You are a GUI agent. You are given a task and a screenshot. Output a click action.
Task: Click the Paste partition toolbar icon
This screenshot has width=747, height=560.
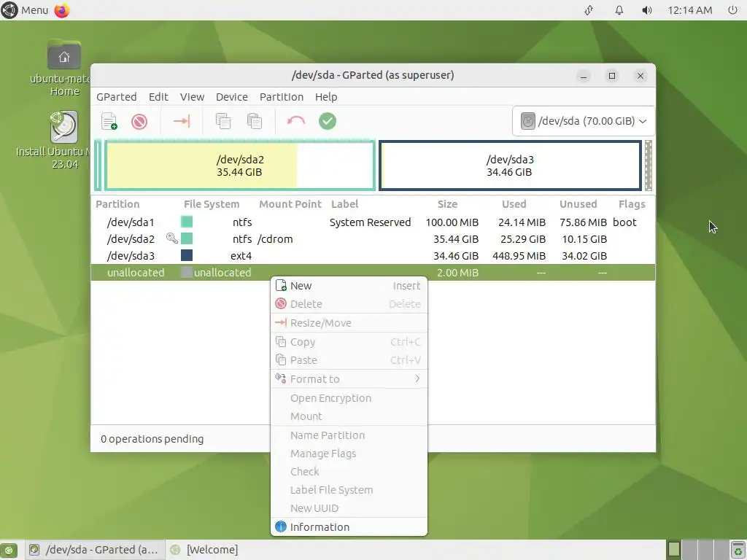pyautogui.click(x=255, y=121)
